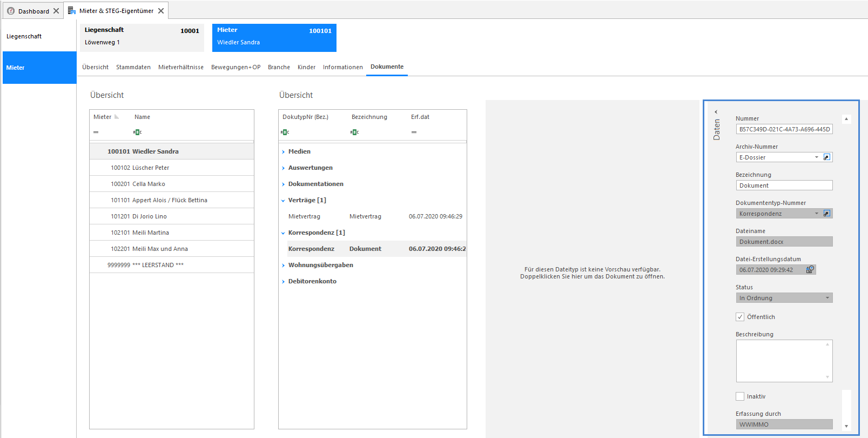Open the Dokumententyp-Nummer record link icon

[826, 214]
